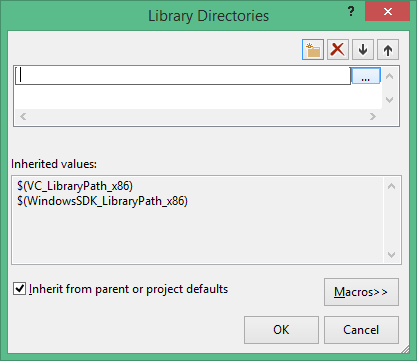Click inherited values scroll down arrow
Screen dimensions: 417x361
392,255
